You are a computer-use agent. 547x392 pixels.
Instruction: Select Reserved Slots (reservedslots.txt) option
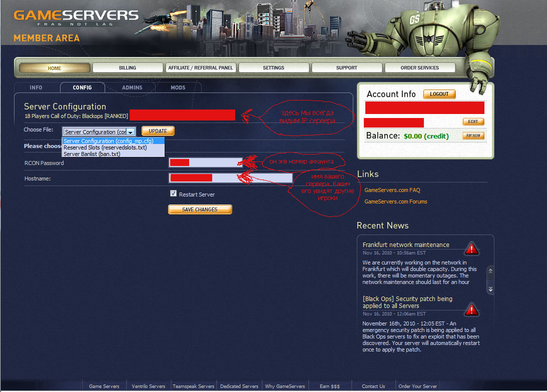pyautogui.click(x=113, y=147)
